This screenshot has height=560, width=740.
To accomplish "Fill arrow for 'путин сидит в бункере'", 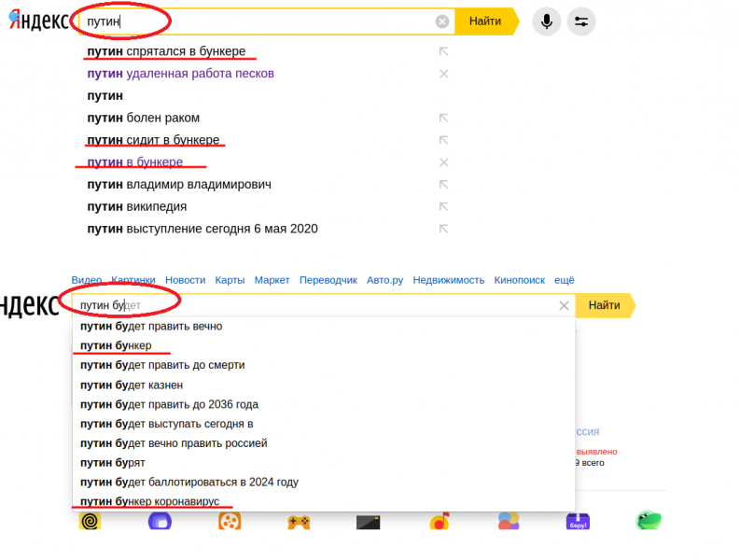I will [x=443, y=140].
